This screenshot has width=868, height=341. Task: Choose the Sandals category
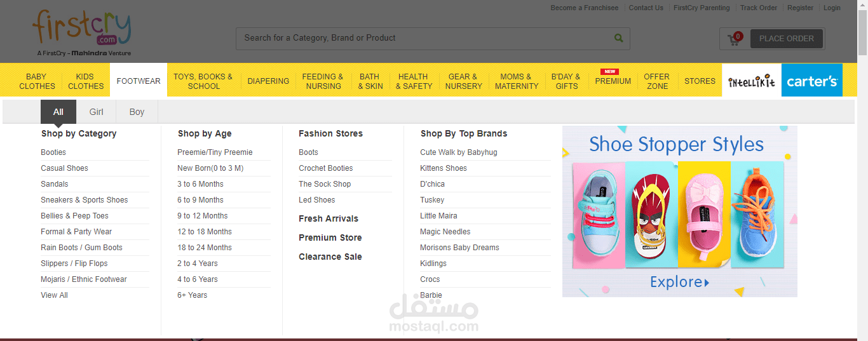[x=55, y=184]
